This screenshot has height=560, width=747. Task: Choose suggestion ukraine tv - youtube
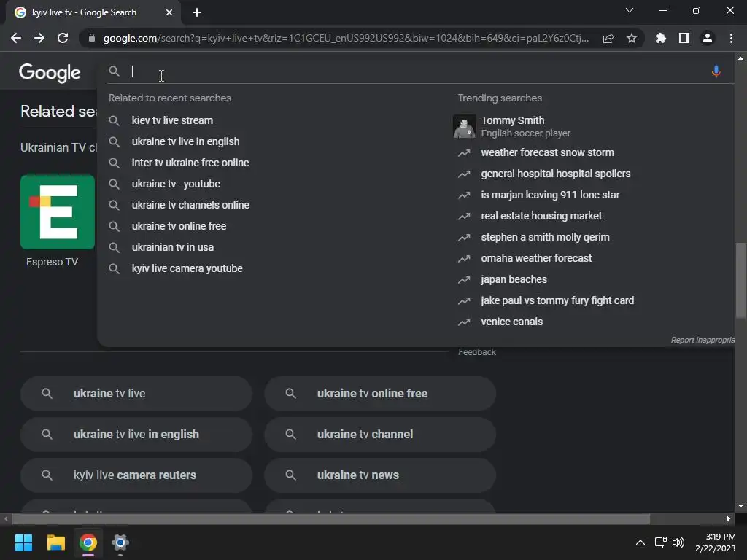pyautogui.click(x=176, y=184)
